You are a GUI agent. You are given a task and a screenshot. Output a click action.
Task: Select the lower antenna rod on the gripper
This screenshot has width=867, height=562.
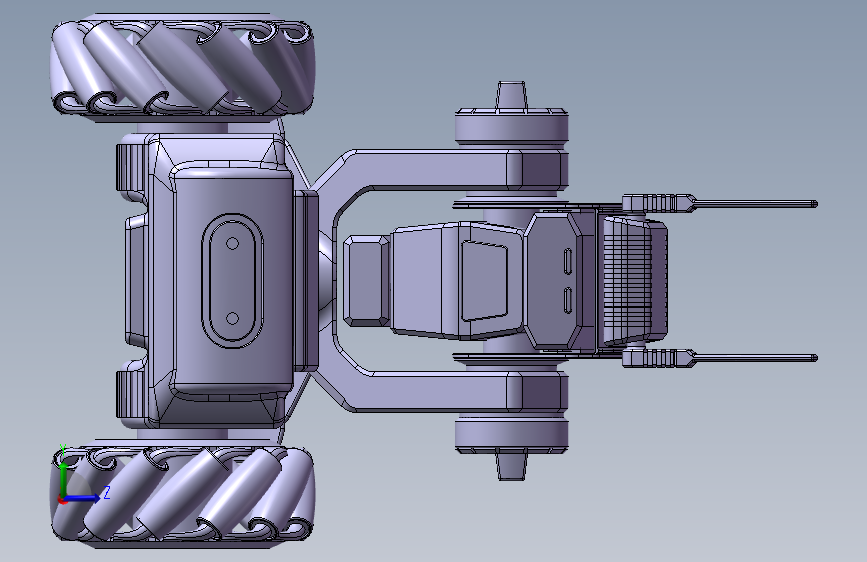(755, 358)
